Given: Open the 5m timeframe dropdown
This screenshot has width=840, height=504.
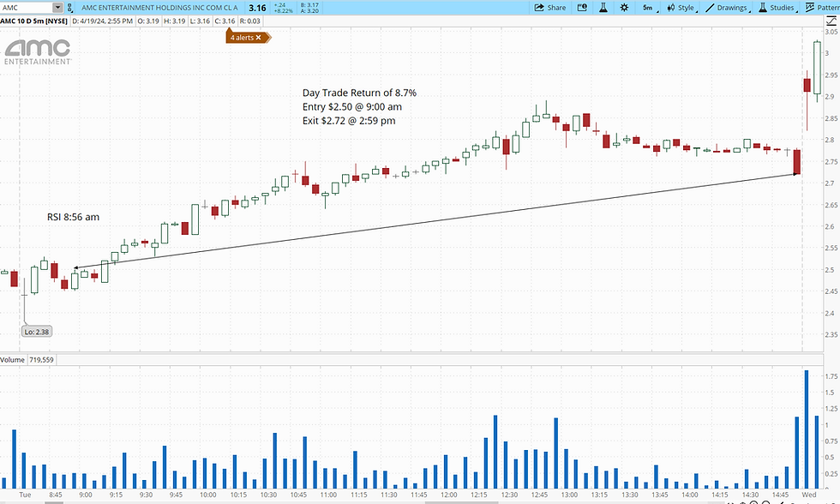Looking at the screenshot, I should (x=650, y=8).
